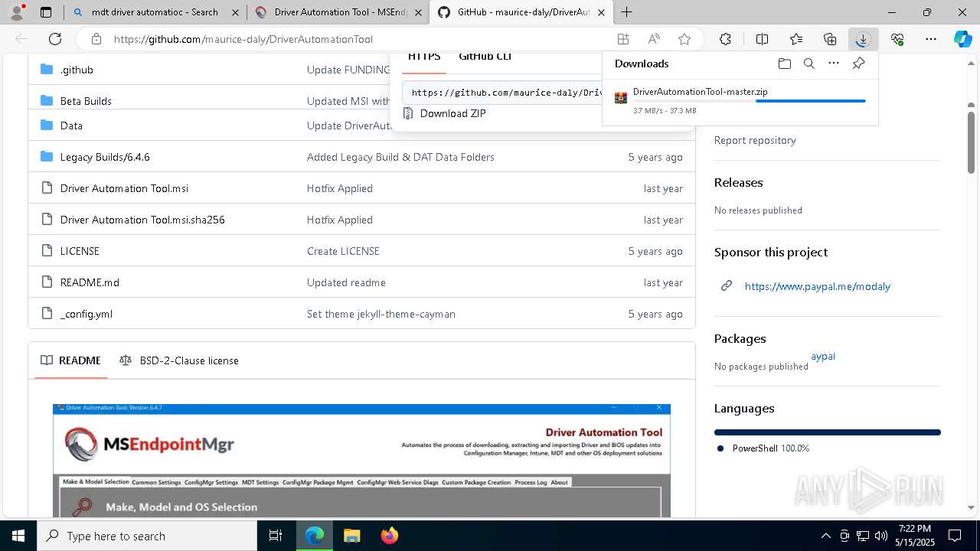Viewport: 980px width, 551px height.
Task: Open the Collections icon
Action: coord(830,39)
